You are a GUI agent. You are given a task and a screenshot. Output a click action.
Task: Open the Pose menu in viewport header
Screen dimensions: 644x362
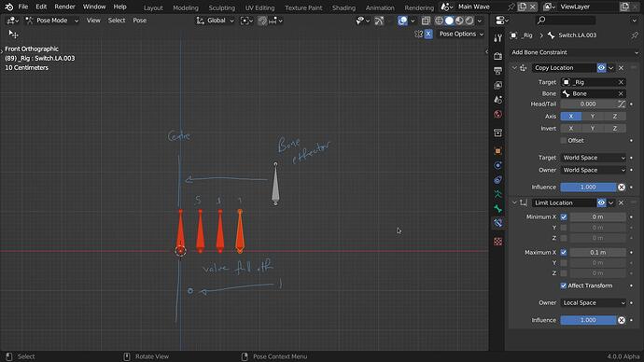pyautogui.click(x=140, y=21)
